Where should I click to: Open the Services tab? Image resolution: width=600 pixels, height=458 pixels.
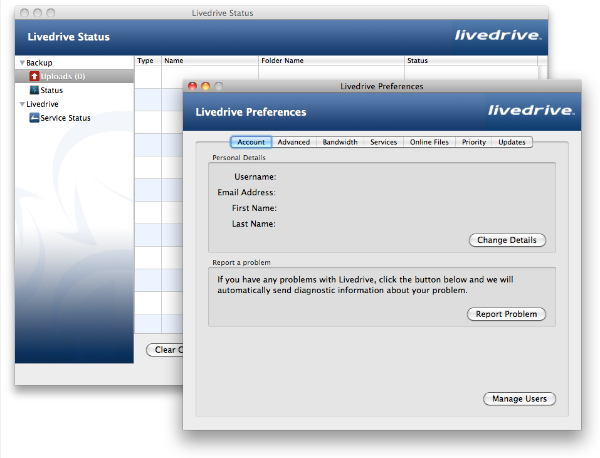tap(383, 142)
